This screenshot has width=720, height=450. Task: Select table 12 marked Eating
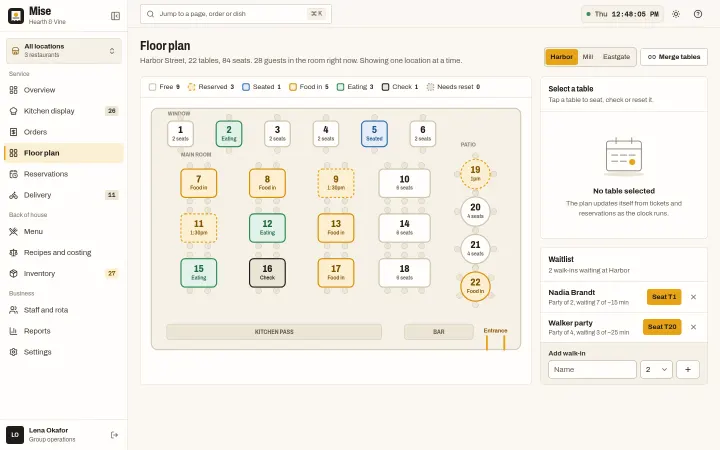tap(267, 228)
